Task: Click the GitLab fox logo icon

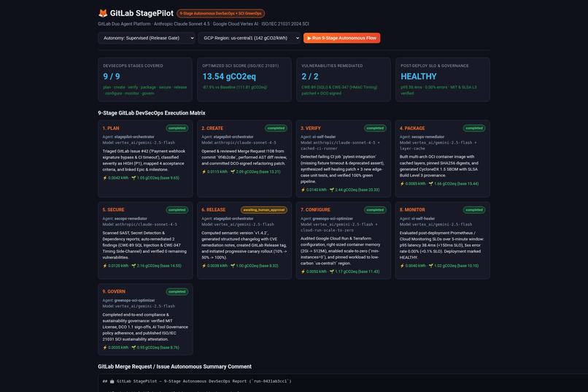Action: pyautogui.click(x=103, y=13)
